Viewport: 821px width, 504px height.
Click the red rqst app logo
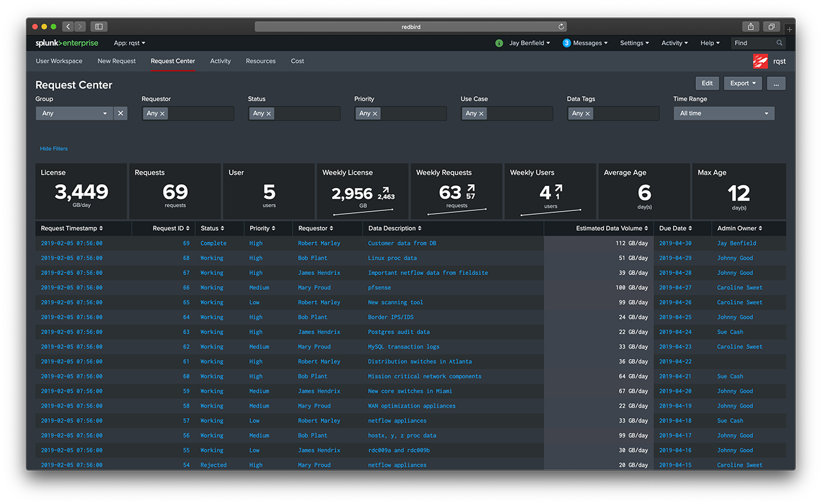click(x=760, y=62)
